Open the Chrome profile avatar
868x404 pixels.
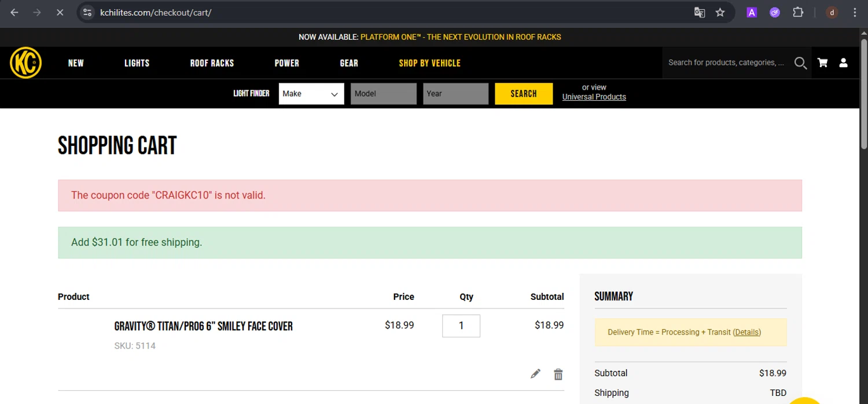[x=832, y=12]
